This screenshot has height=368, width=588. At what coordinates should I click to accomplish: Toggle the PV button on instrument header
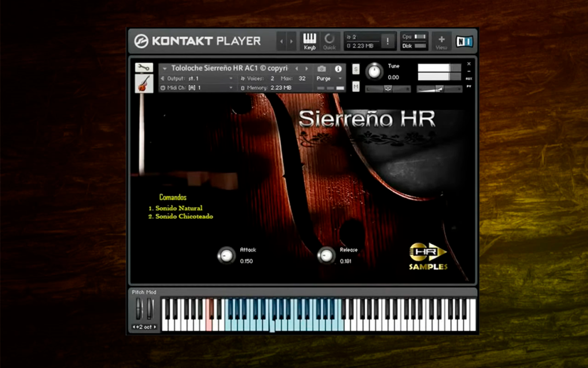coord(469,86)
